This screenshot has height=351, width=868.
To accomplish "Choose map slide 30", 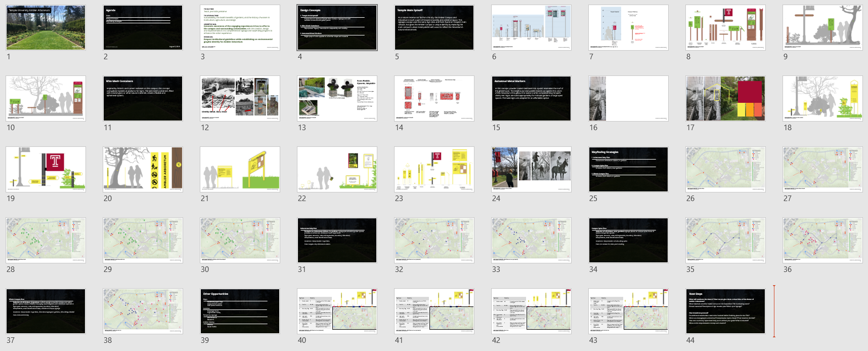I will coord(240,241).
